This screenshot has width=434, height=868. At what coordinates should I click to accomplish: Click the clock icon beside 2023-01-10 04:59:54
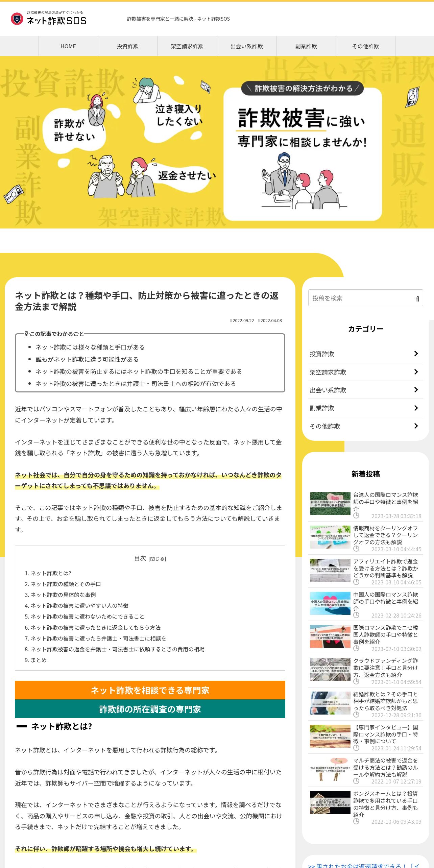[356, 682]
